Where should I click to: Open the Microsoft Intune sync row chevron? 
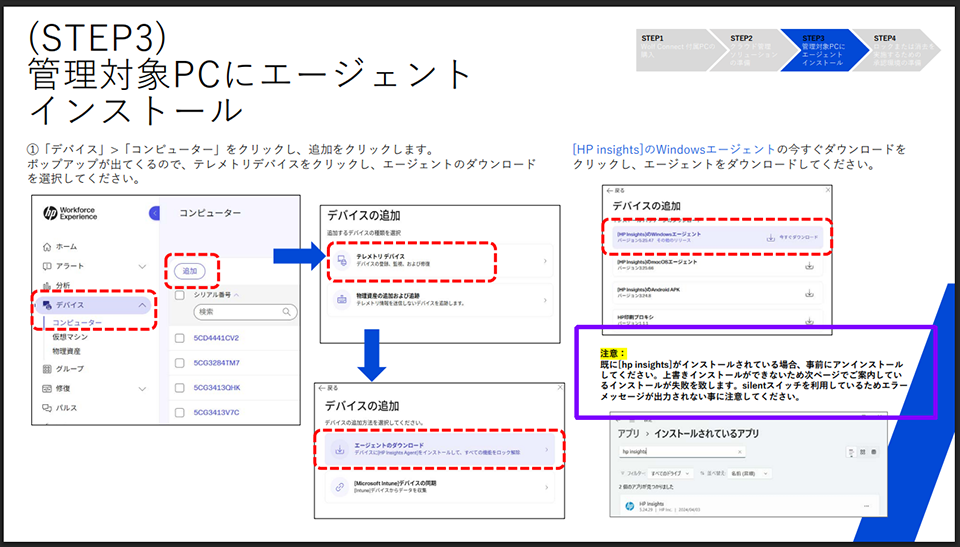click(x=546, y=488)
